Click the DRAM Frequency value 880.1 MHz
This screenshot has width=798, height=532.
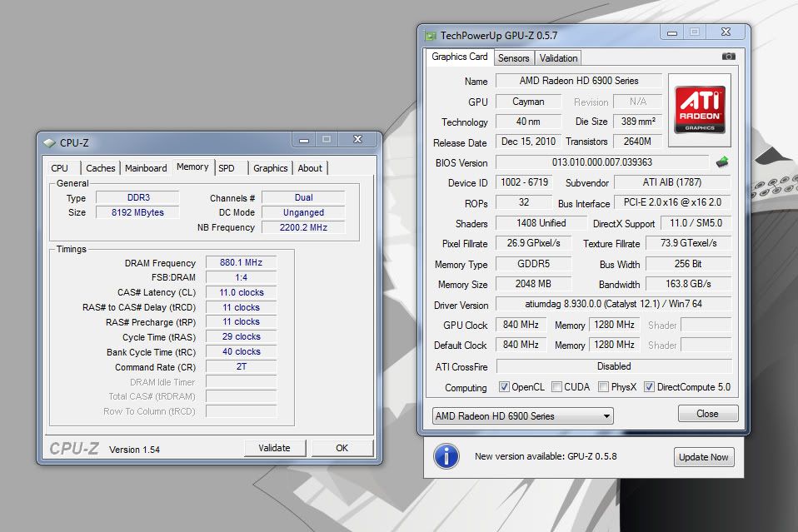click(242, 262)
